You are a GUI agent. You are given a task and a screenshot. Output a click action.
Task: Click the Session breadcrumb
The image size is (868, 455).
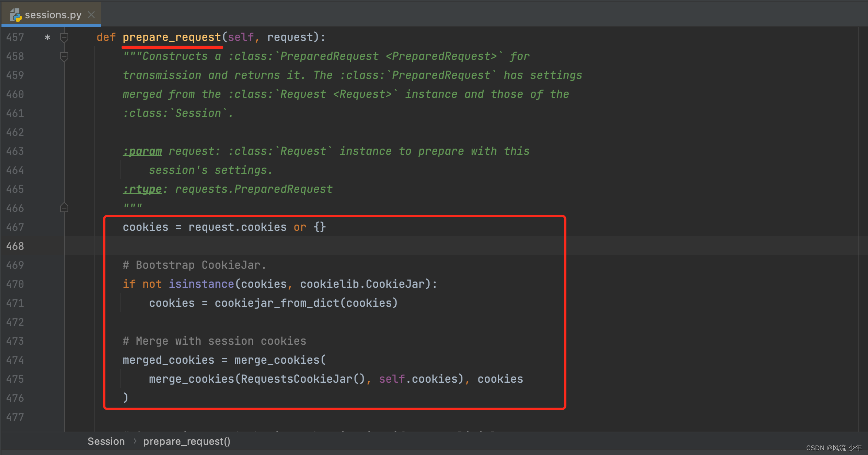[106, 441]
